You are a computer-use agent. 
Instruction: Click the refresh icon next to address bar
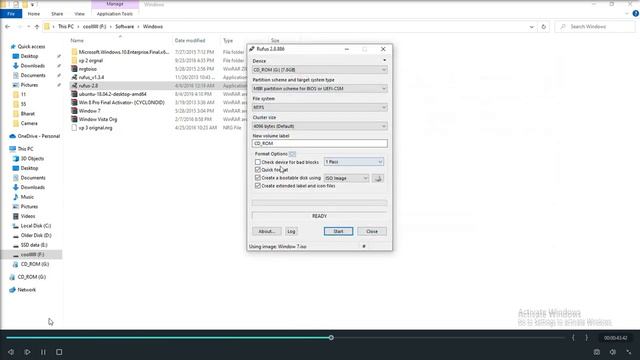(543, 27)
